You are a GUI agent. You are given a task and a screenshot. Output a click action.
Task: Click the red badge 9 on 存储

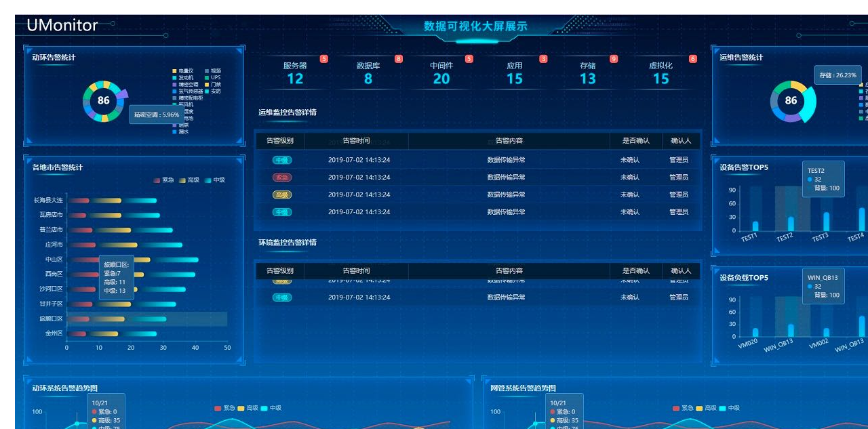614,59
